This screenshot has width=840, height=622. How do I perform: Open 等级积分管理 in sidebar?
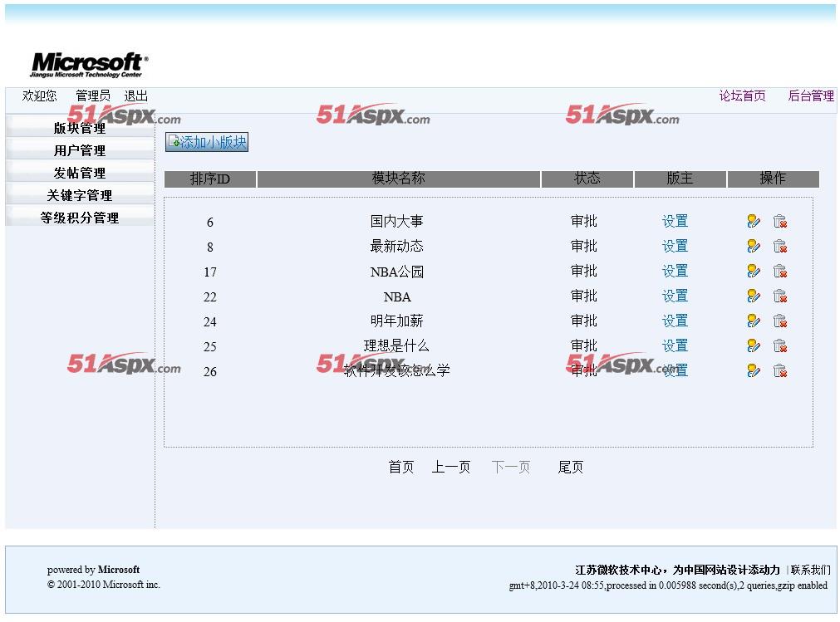80,218
